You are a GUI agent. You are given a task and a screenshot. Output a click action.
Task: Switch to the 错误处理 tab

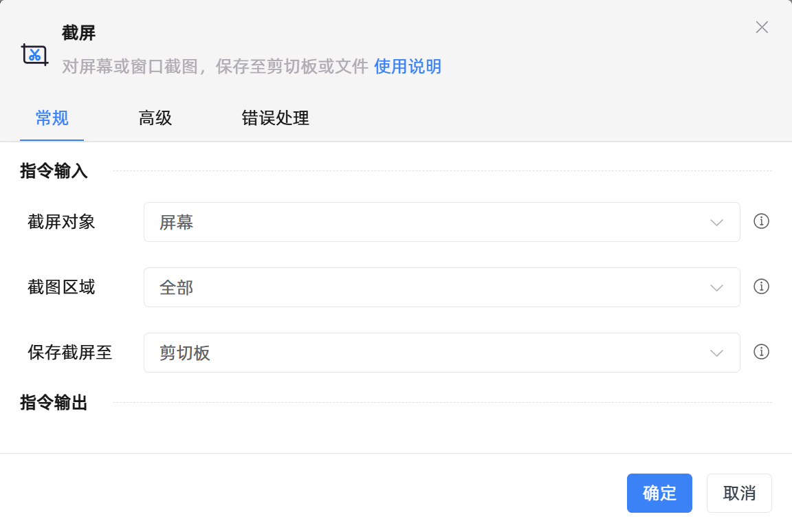point(275,118)
